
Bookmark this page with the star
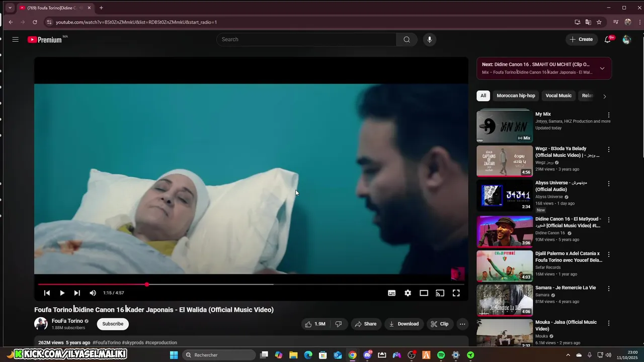599,22
